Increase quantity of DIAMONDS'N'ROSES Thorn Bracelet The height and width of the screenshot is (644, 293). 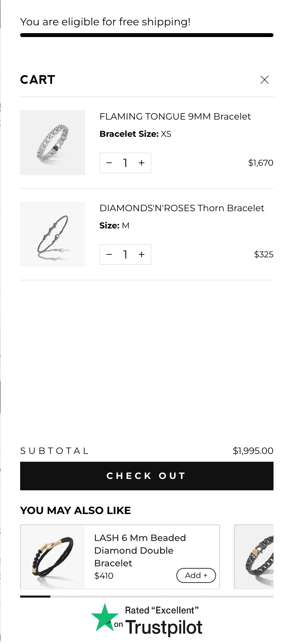point(141,254)
